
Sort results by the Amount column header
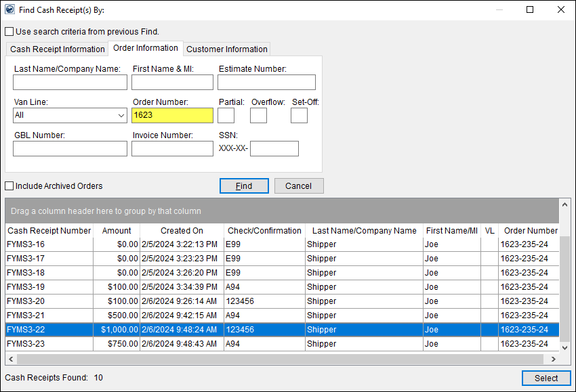117,230
